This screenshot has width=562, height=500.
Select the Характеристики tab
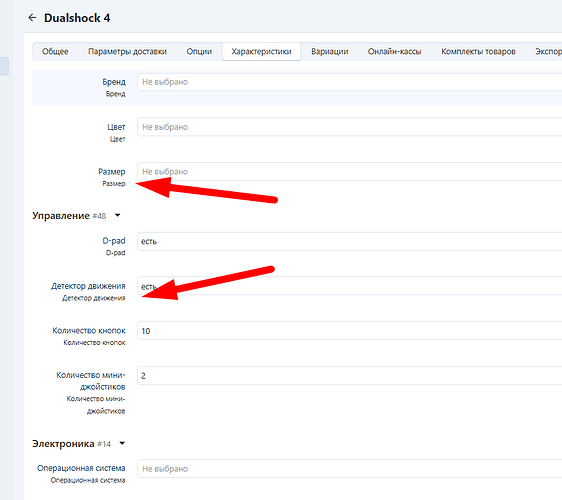[261, 52]
